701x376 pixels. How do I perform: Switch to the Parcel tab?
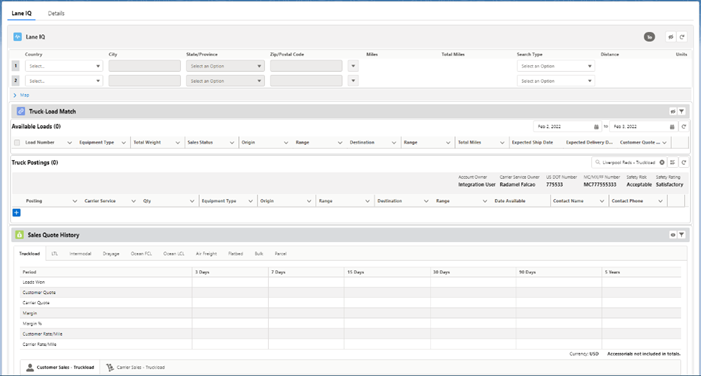(280, 253)
